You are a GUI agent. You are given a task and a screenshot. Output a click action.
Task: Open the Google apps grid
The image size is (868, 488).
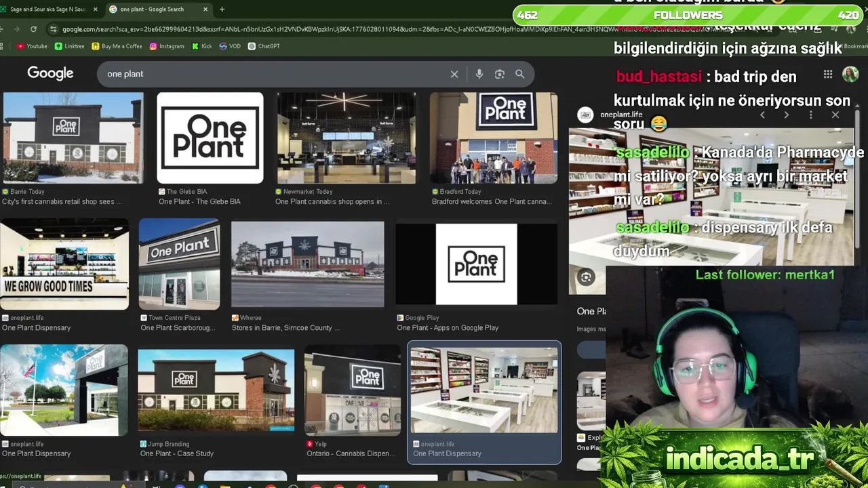[x=828, y=74]
